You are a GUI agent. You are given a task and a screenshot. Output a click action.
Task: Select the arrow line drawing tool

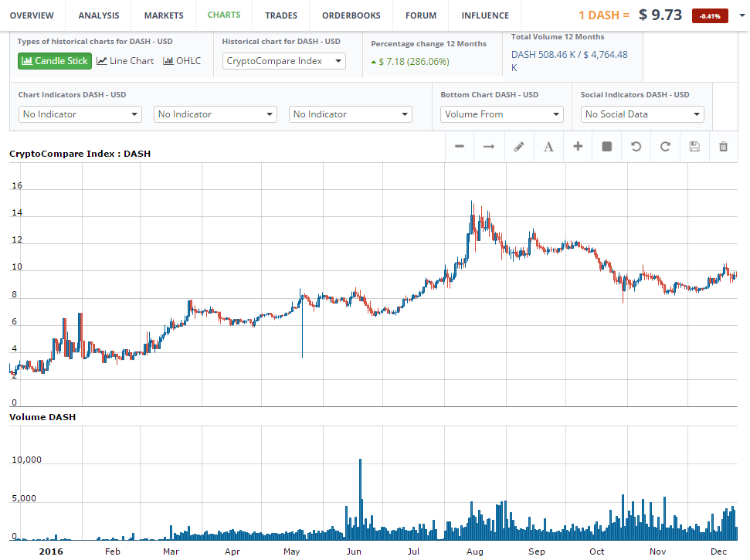point(489,147)
